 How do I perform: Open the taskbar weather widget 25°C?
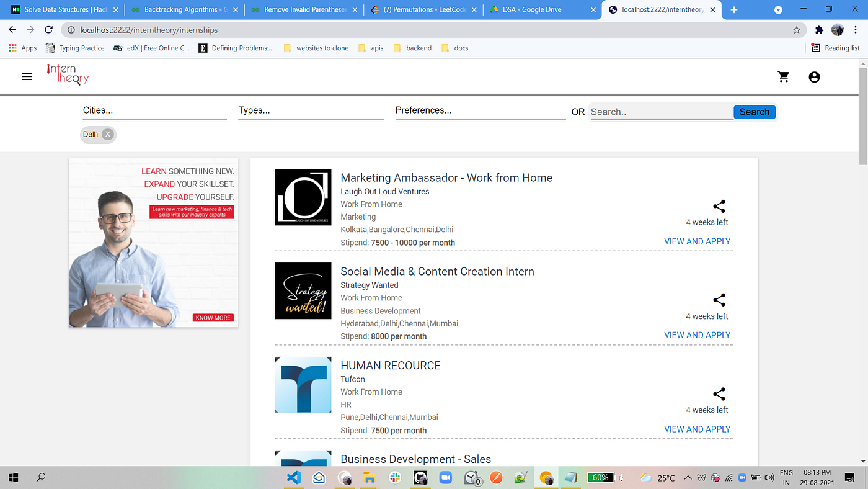point(658,477)
